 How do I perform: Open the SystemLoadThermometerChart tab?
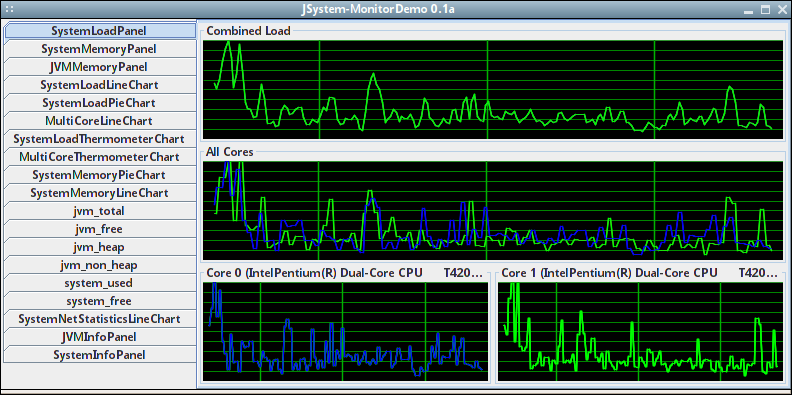[x=100, y=139]
